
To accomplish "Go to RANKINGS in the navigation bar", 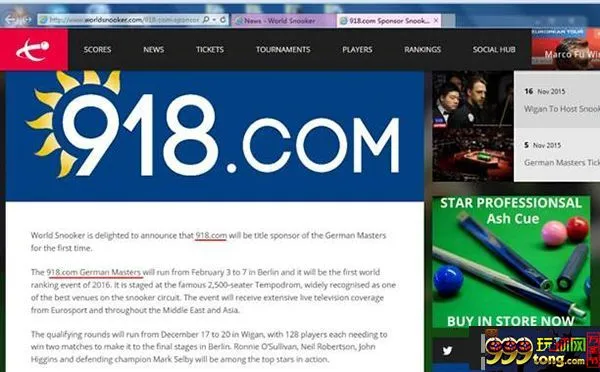I will [x=422, y=49].
